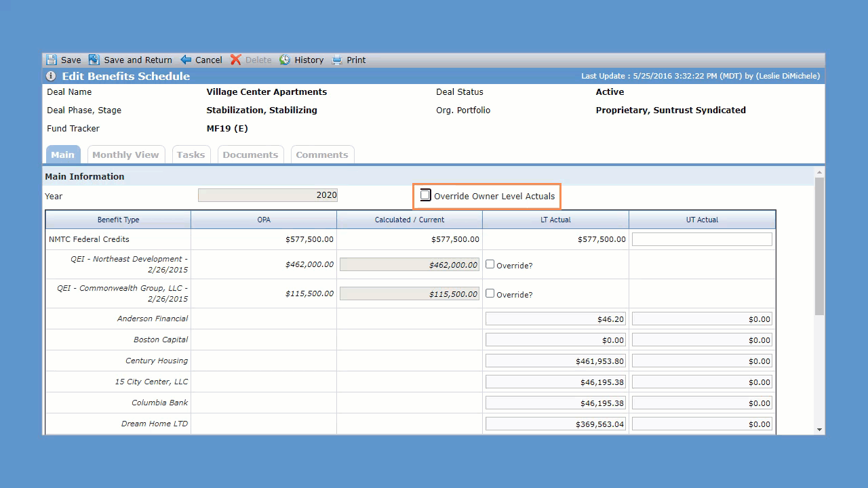Click the NMTC Federal Credits row label
This screenshot has width=868, height=488.
(x=89, y=239)
